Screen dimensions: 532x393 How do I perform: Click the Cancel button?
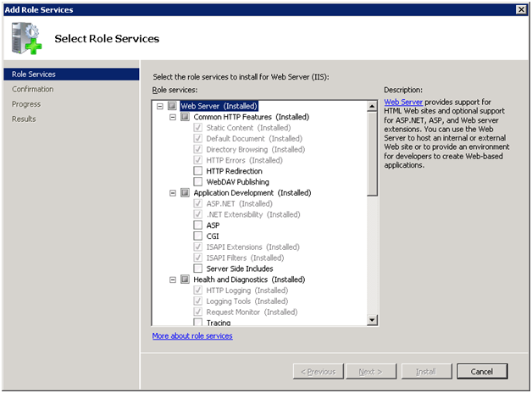click(x=481, y=372)
